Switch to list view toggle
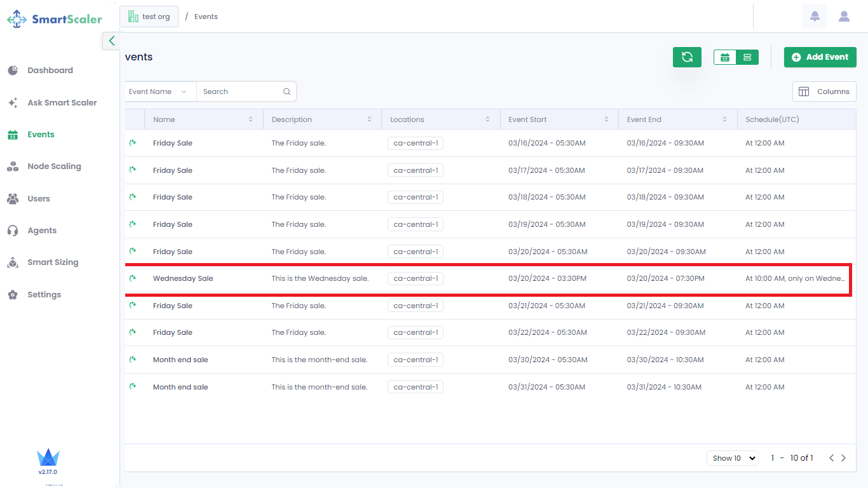Image resolution: width=868 pixels, height=488 pixels. (747, 57)
